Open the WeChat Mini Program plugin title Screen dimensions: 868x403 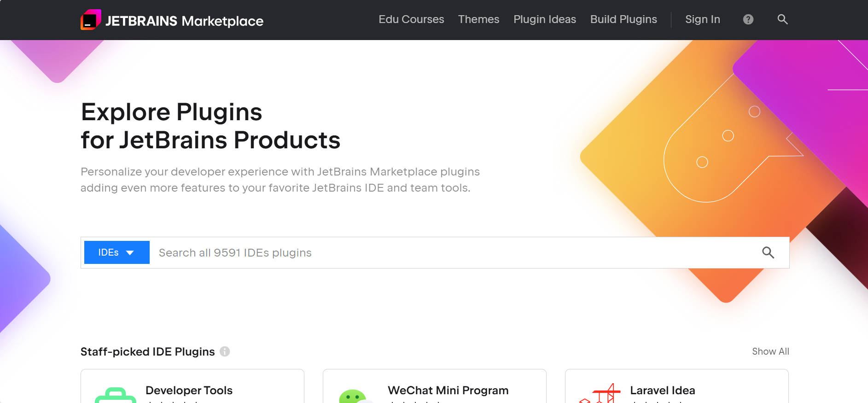point(448,391)
